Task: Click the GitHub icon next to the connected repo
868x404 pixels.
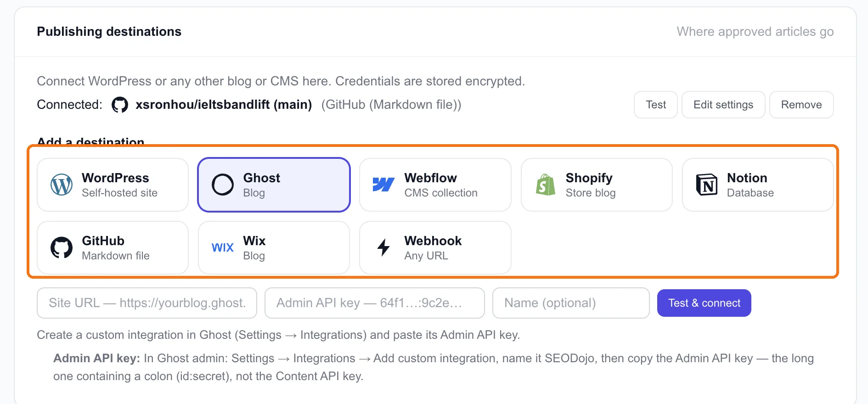Action: pos(120,105)
